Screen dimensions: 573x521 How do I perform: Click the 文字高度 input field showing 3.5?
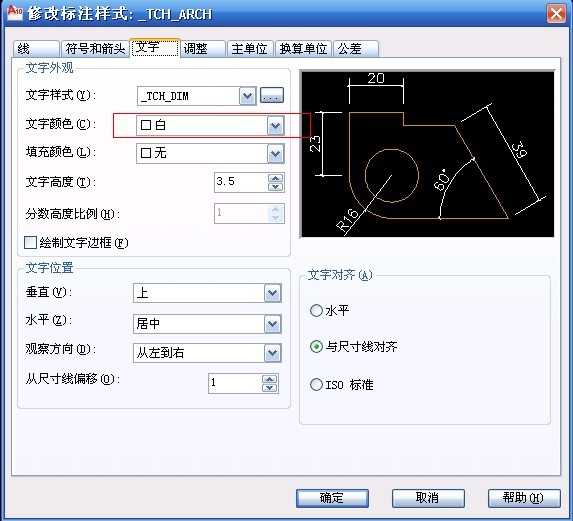[241, 182]
